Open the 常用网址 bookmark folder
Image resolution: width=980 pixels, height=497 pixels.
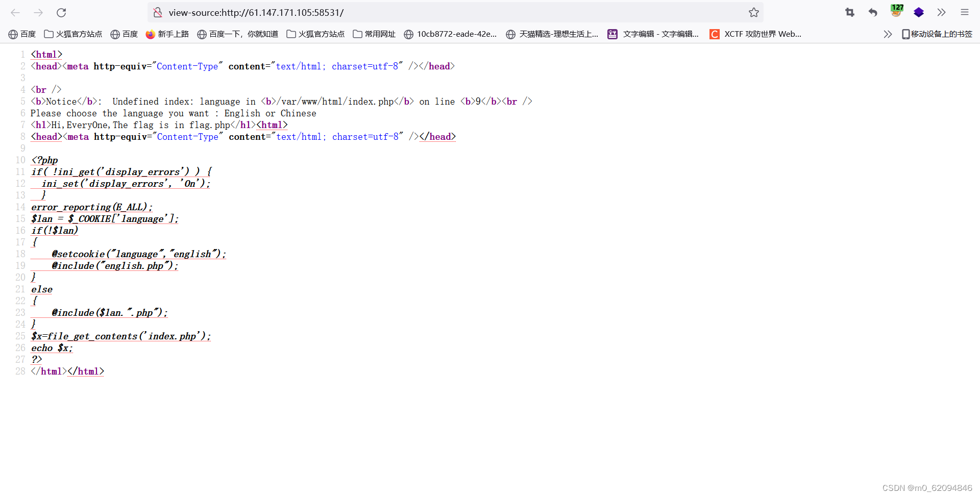click(374, 34)
